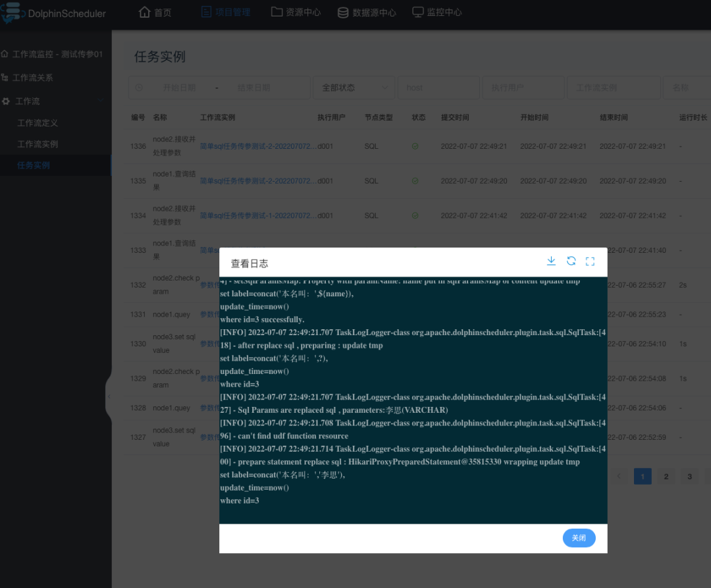The height and width of the screenshot is (588, 711).
Task: Open the 全部状态 status dropdown
Action: click(x=354, y=87)
